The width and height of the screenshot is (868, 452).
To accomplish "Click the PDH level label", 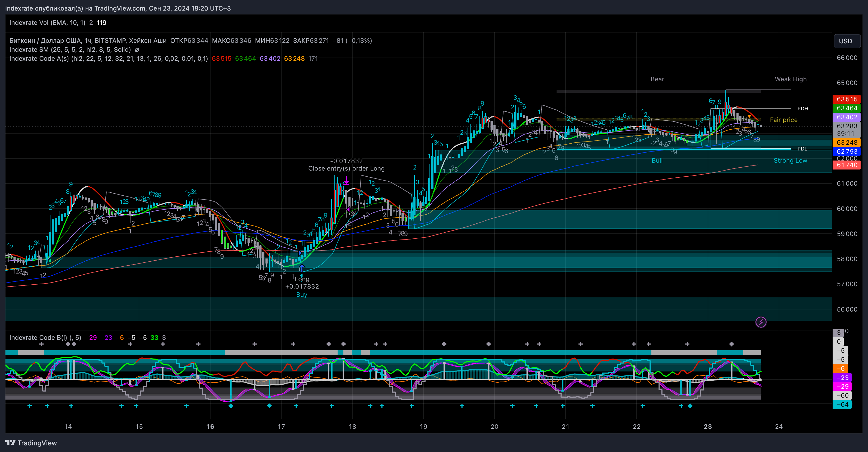I will (x=803, y=109).
